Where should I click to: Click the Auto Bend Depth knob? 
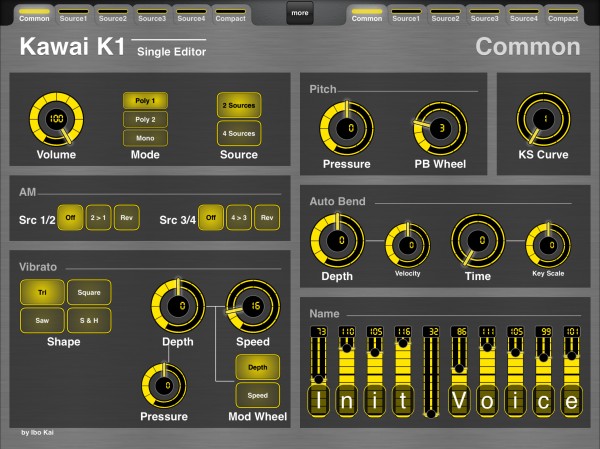[x=337, y=240]
